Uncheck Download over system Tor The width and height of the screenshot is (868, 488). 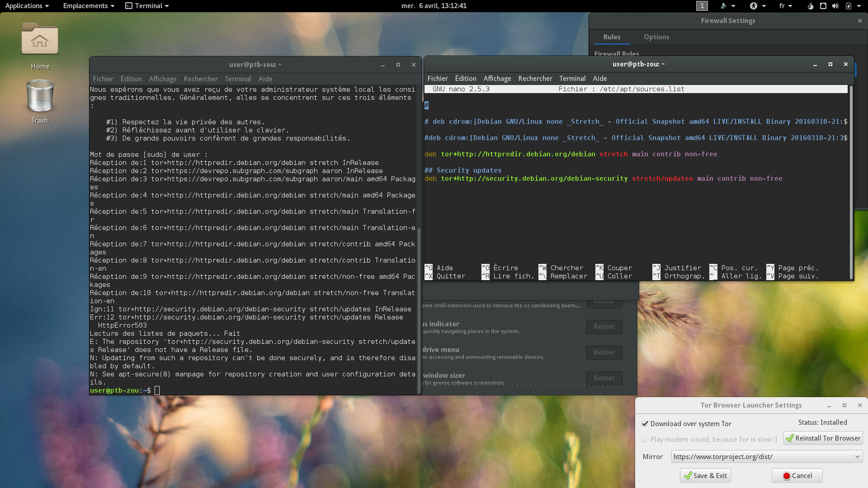pyautogui.click(x=645, y=424)
